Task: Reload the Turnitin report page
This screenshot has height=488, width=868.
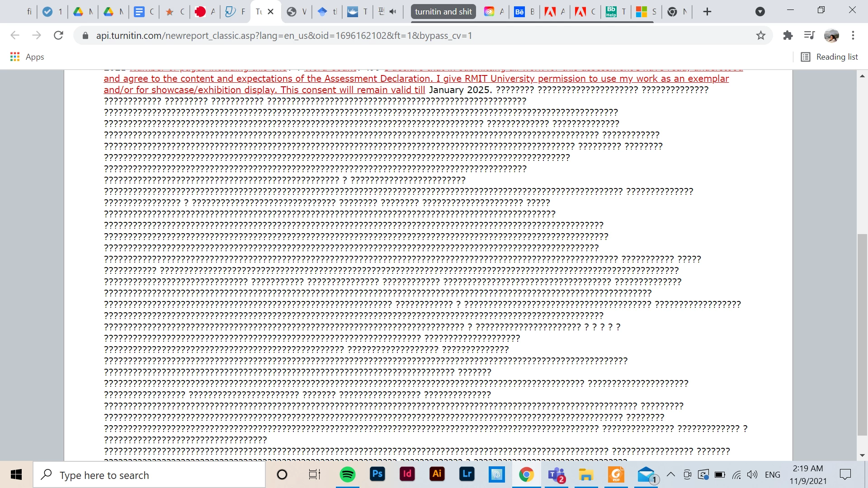Action: pos(58,35)
